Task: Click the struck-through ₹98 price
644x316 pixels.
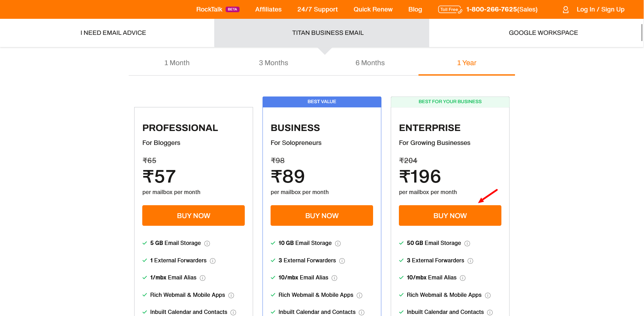Action: pos(278,161)
